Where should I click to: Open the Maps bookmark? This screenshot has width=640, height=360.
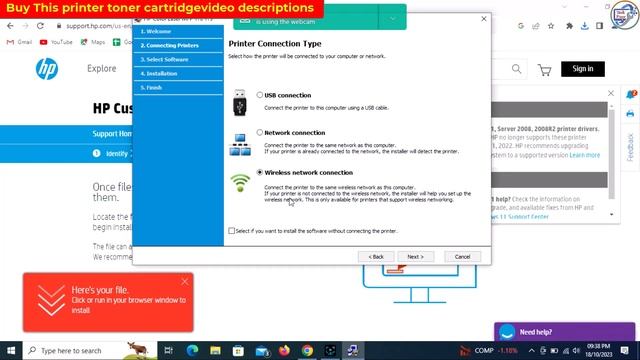pos(93,42)
